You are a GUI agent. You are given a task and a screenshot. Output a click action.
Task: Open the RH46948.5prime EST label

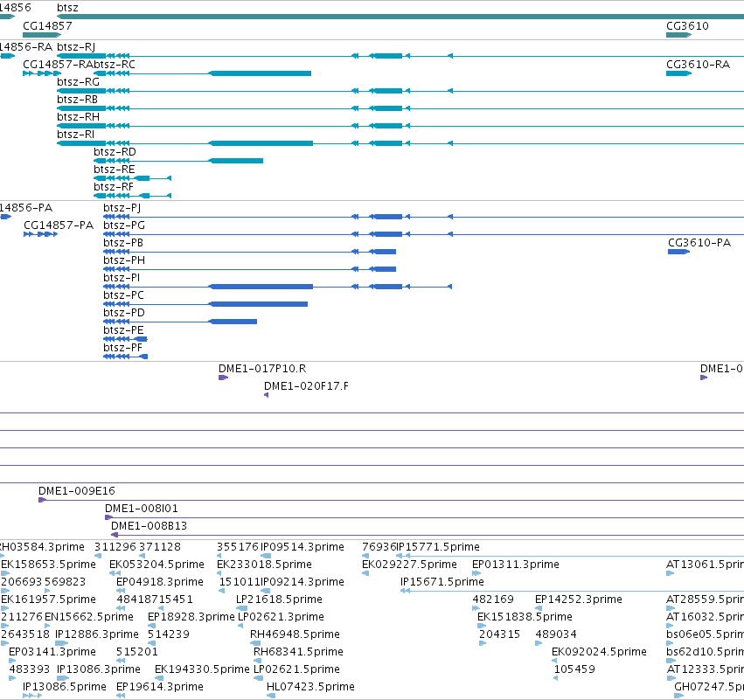296,634
